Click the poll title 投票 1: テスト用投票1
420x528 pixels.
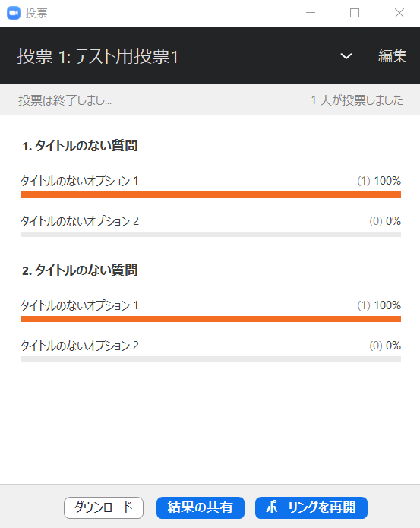98,56
